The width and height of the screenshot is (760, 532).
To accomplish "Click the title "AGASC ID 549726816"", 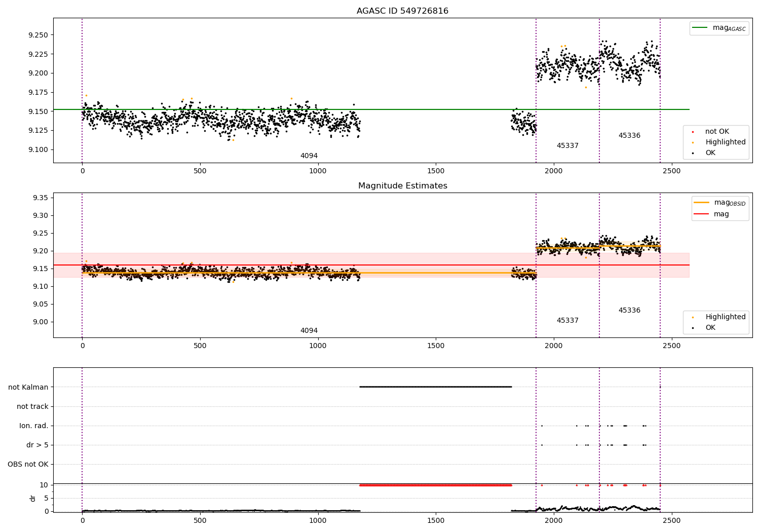I will (402, 11).
